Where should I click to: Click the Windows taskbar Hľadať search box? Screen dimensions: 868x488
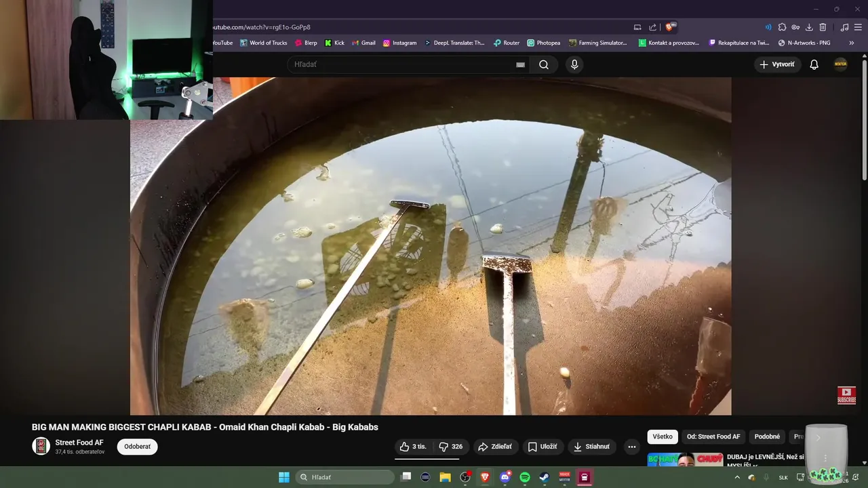[345, 477]
